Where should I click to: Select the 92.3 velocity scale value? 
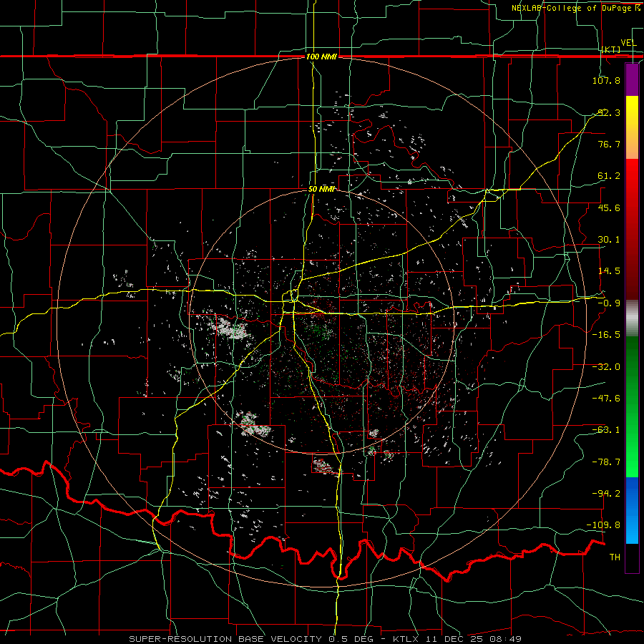click(x=609, y=112)
